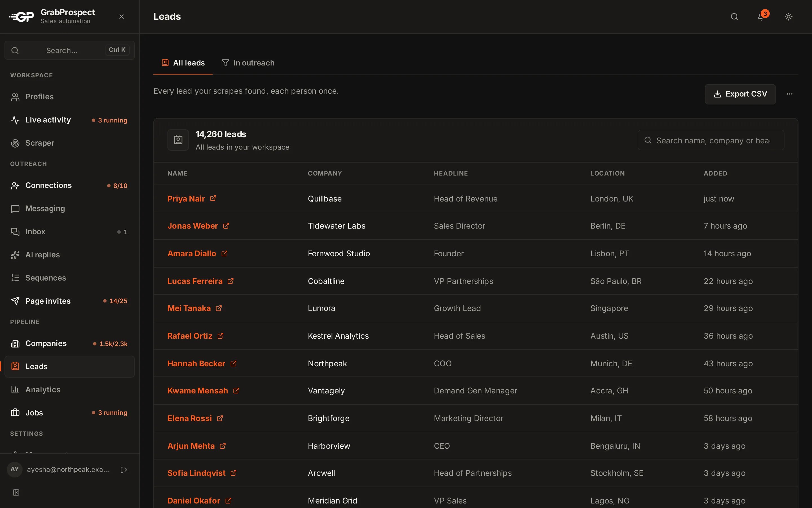
Task: Open notifications bell with 3 badge
Action: 761,16
